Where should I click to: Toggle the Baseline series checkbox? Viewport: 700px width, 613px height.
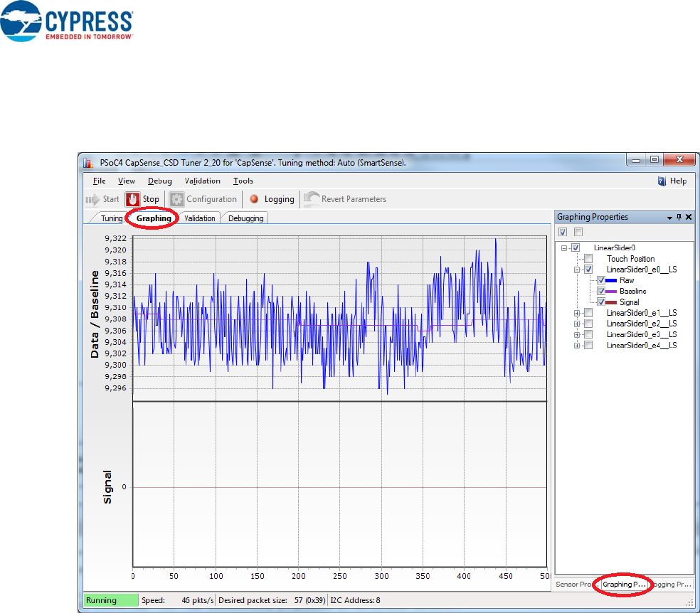(601, 292)
